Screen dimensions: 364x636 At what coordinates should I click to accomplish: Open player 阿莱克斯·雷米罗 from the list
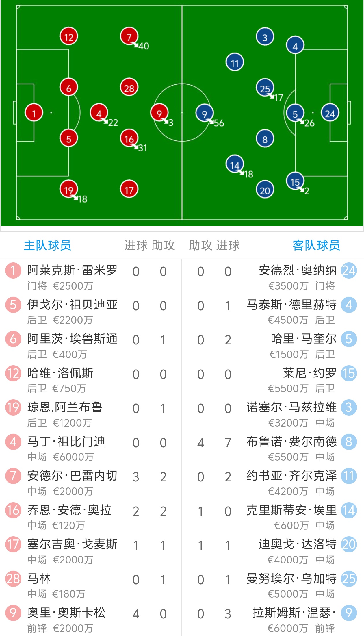pos(72,271)
